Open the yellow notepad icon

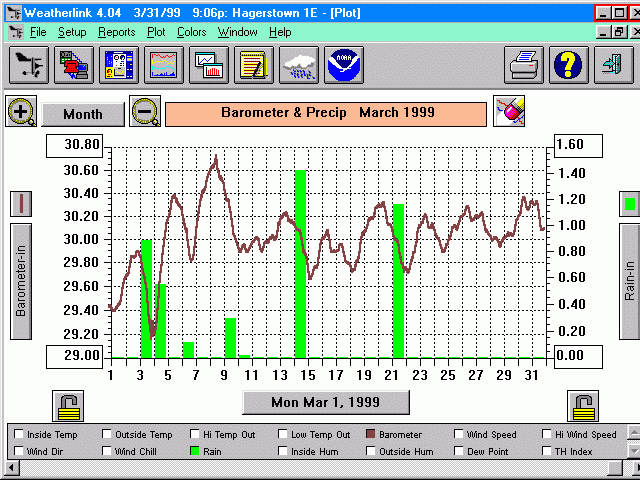[x=253, y=65]
